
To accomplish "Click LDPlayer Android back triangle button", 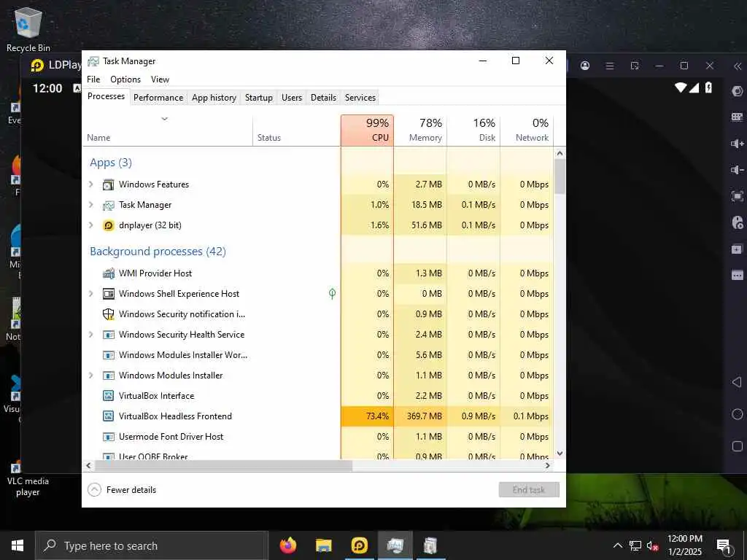I will tap(737, 382).
